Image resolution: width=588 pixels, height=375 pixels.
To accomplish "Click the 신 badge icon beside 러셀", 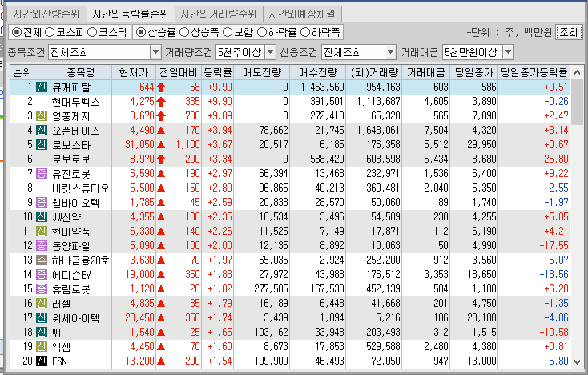I will pyautogui.click(x=41, y=304).
